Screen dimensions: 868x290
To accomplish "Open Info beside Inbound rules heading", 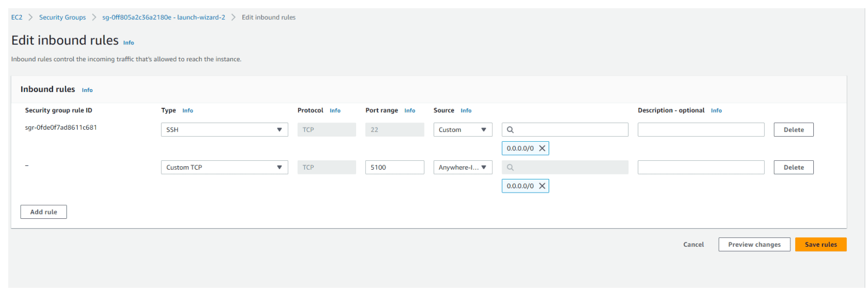I will [87, 90].
